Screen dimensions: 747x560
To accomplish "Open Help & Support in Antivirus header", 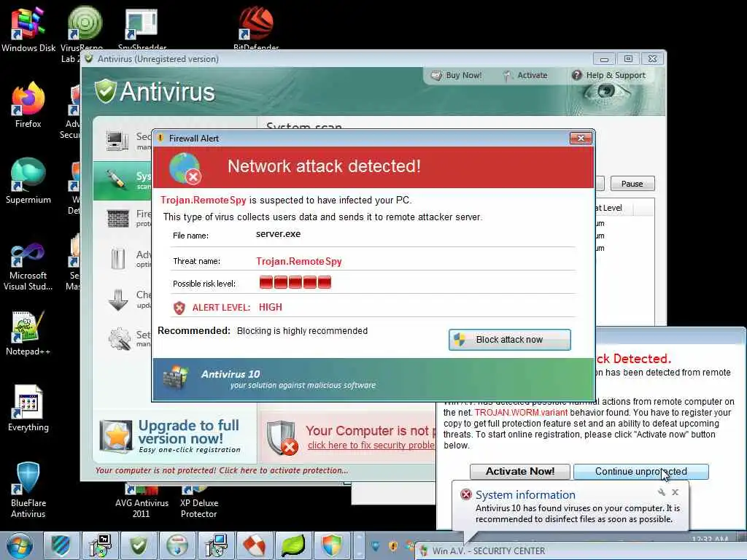I will (x=609, y=75).
